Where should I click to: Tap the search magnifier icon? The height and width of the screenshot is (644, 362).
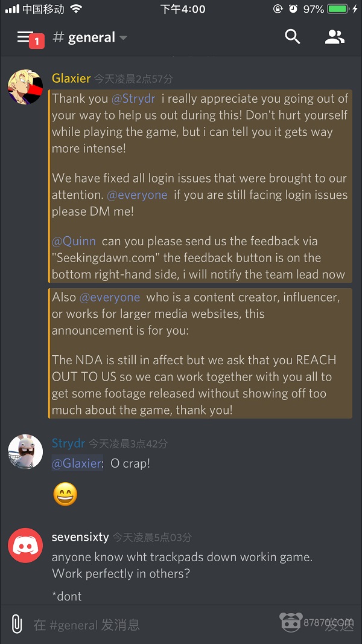[292, 37]
